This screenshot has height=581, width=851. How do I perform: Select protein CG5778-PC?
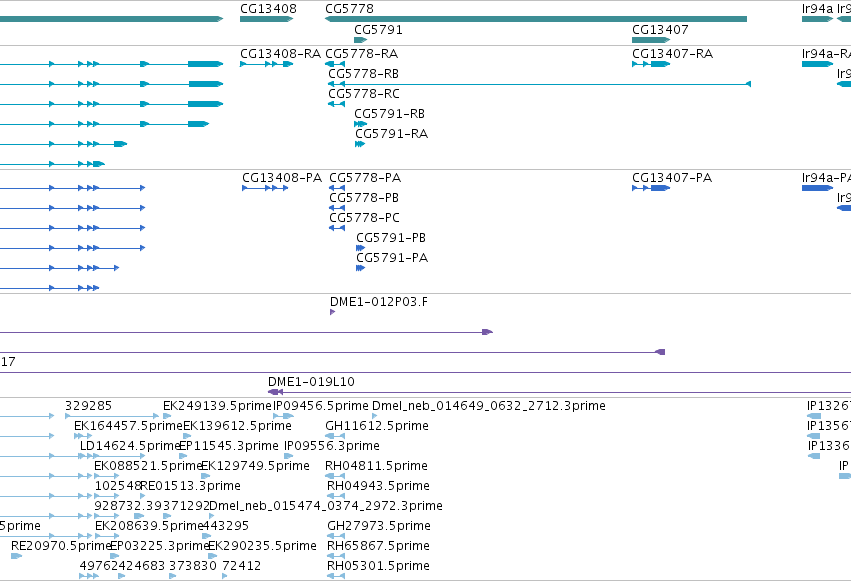pyautogui.click(x=364, y=218)
